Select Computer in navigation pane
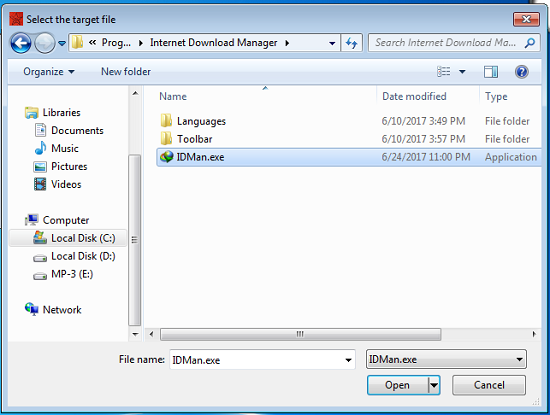 click(66, 220)
